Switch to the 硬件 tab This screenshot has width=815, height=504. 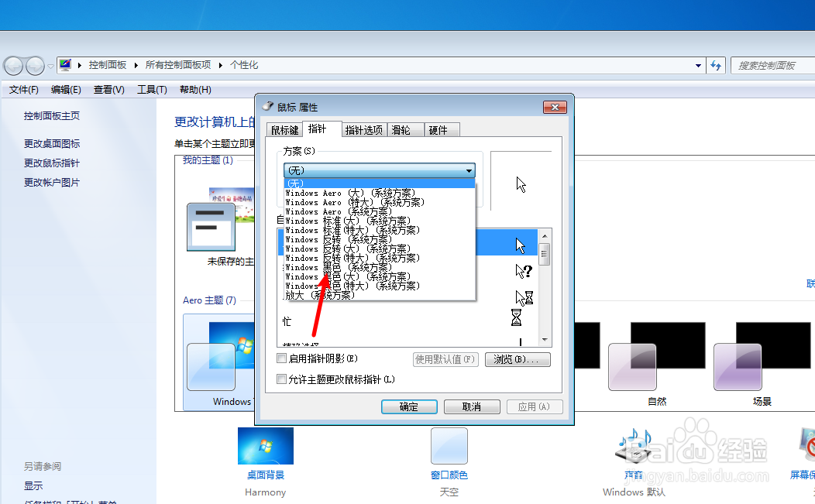coord(442,130)
